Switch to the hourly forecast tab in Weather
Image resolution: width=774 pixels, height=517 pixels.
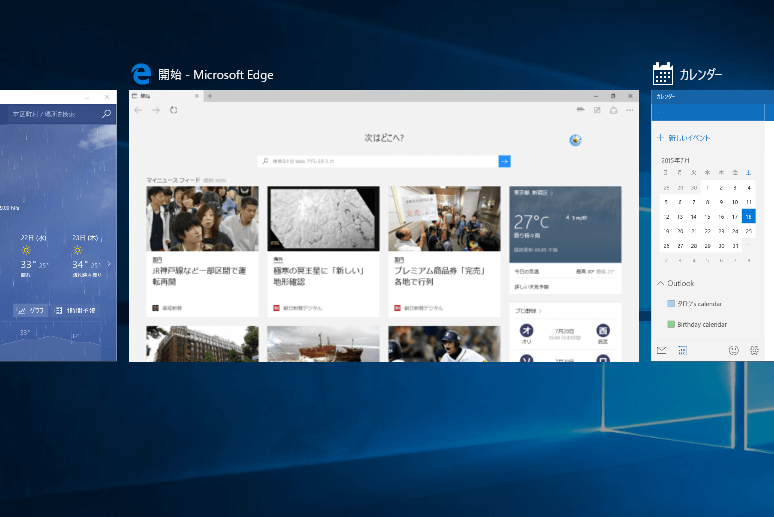point(76,311)
